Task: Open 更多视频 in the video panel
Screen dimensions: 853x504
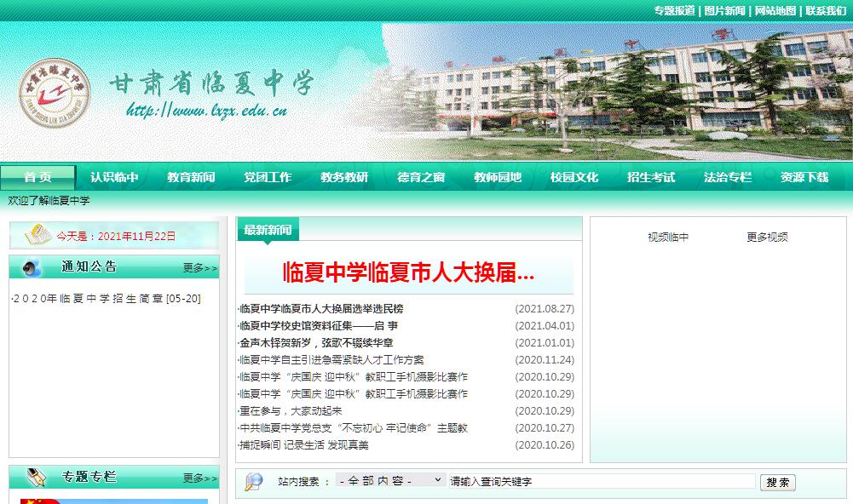Action: tap(767, 238)
